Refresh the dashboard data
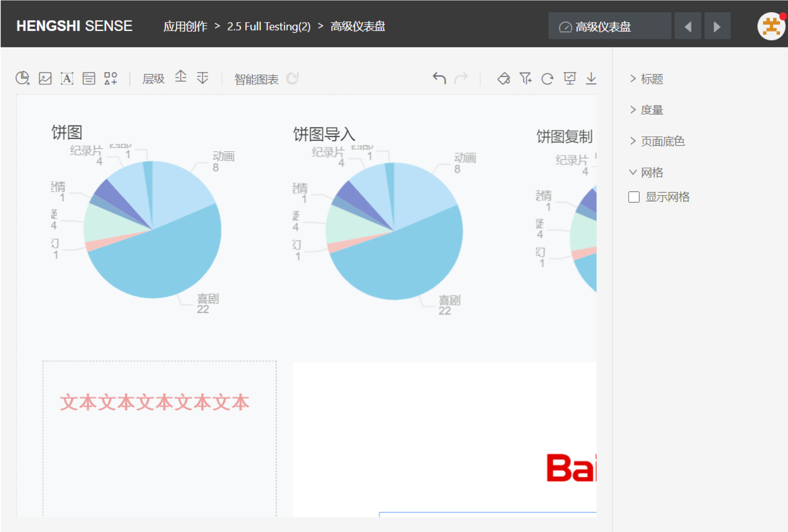Viewport: 788px width, 532px height. (x=548, y=78)
